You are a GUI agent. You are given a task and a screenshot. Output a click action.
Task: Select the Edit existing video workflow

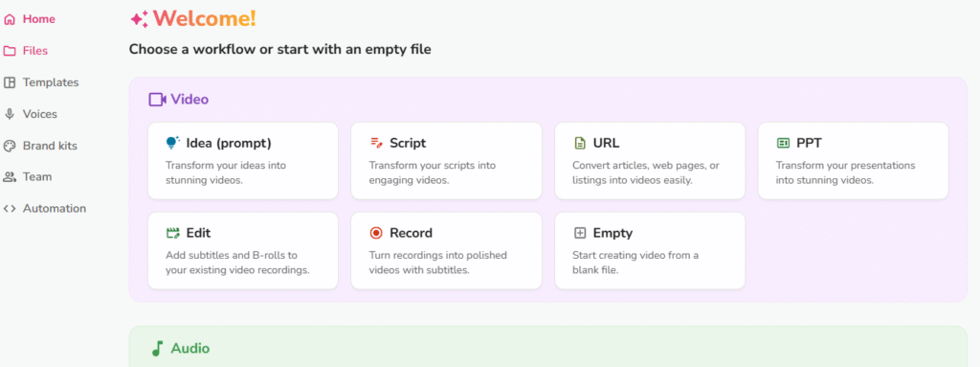click(x=243, y=251)
